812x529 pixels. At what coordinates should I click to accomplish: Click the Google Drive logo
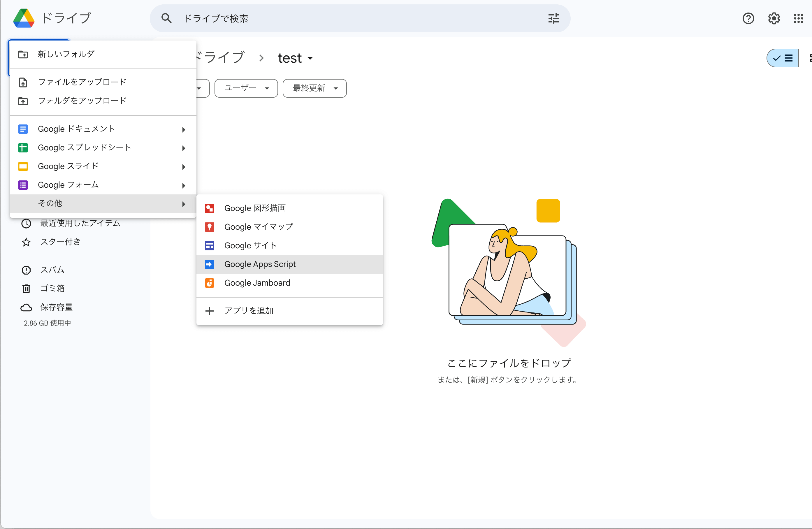tap(24, 18)
